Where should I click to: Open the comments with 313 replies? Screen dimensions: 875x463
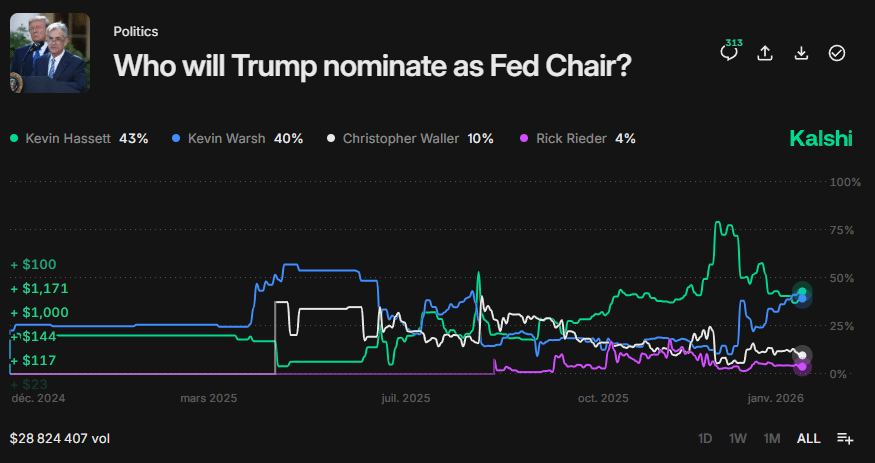[728, 52]
